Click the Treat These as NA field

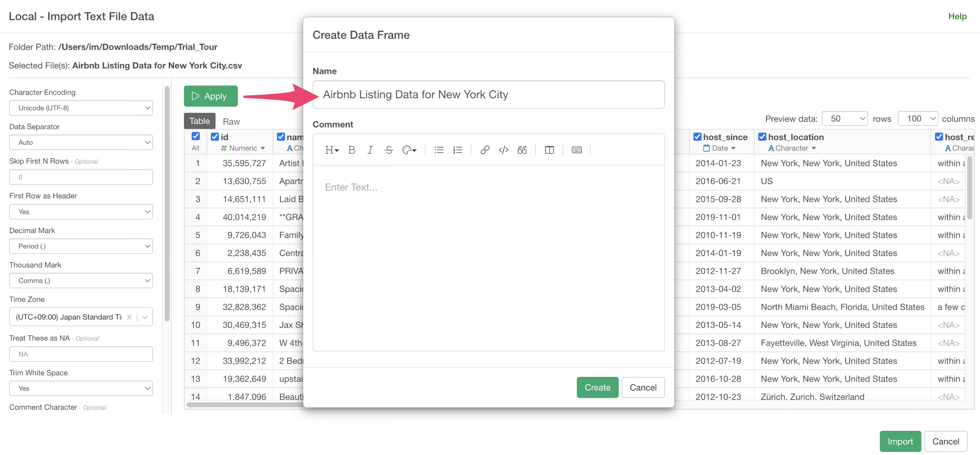point(81,354)
